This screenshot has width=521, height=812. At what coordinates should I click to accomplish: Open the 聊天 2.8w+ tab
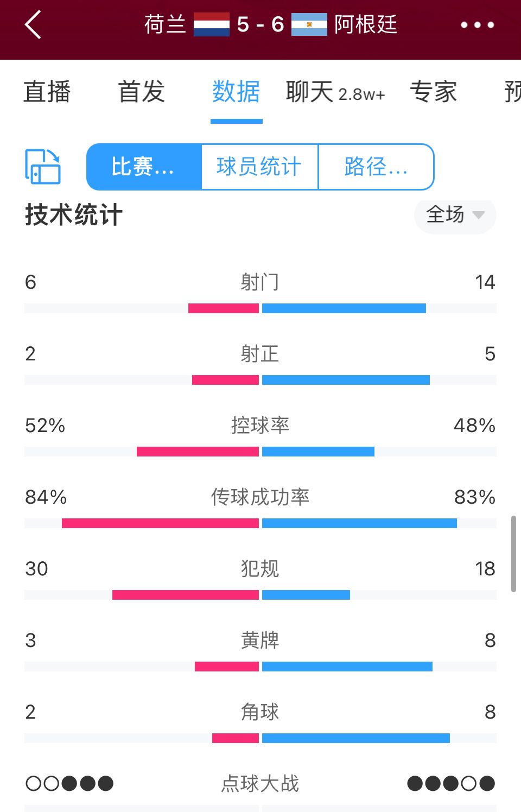pyautogui.click(x=335, y=91)
